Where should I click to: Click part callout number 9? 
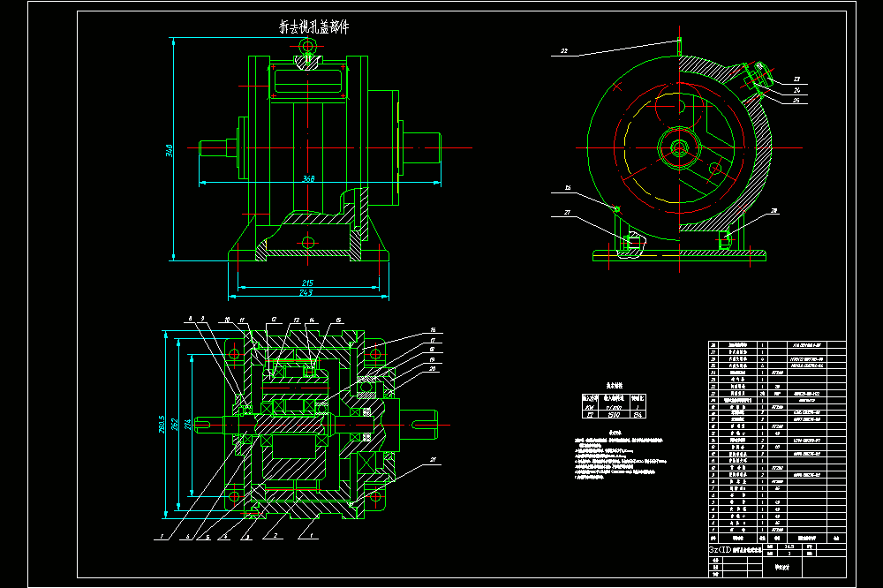click(203, 319)
